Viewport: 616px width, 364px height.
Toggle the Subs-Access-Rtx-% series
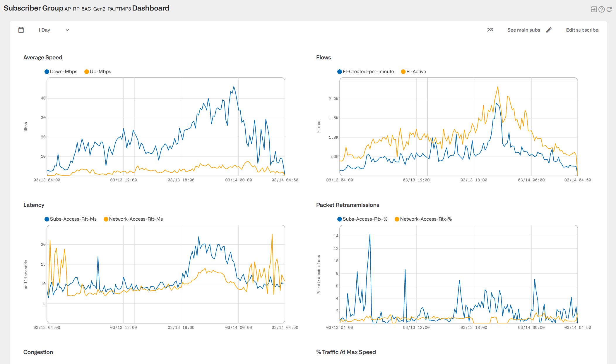point(363,219)
